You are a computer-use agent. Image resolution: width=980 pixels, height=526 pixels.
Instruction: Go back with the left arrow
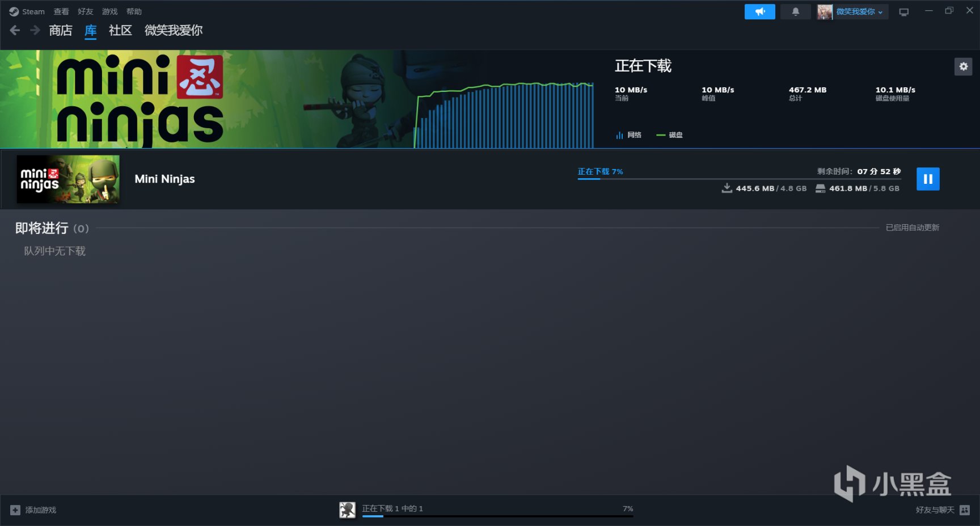[15, 30]
